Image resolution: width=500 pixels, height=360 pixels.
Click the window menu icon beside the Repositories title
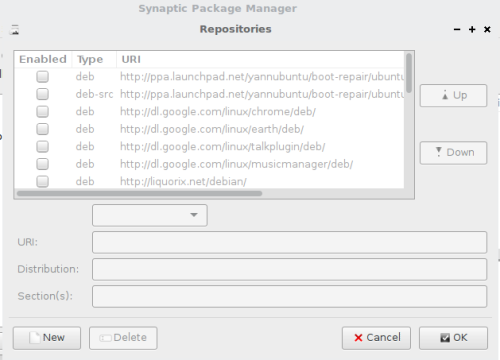[14, 30]
